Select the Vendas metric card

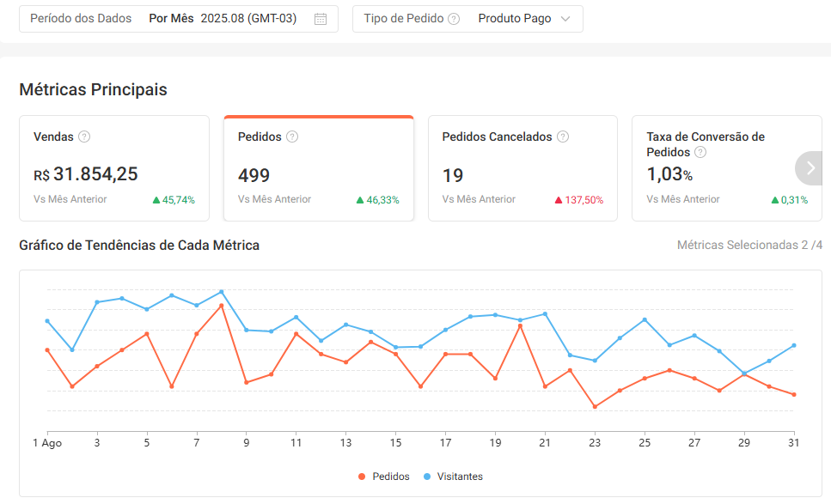[x=114, y=167]
